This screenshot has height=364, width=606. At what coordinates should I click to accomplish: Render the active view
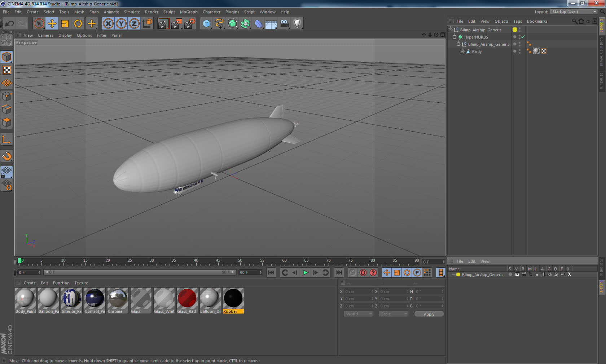tap(163, 24)
